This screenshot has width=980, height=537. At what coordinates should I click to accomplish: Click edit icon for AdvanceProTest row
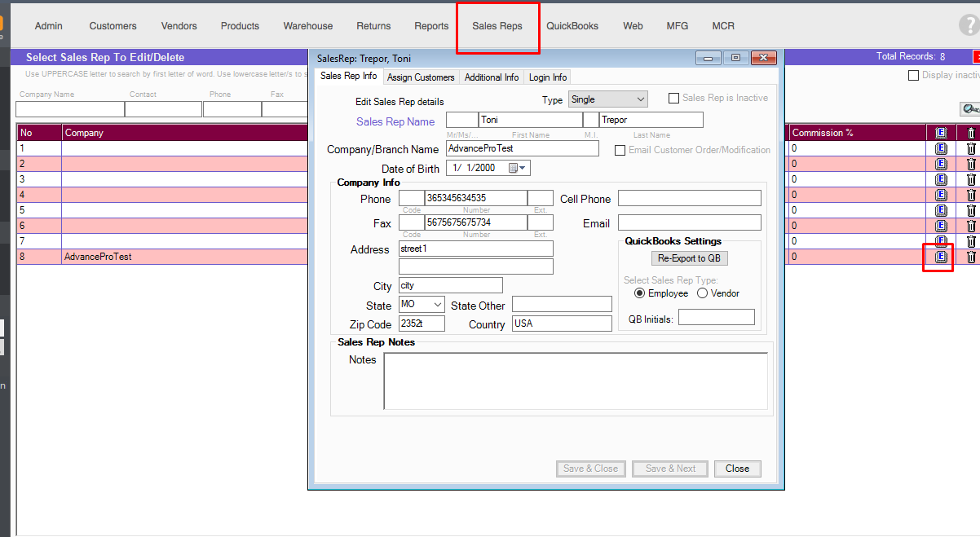pyautogui.click(x=940, y=257)
